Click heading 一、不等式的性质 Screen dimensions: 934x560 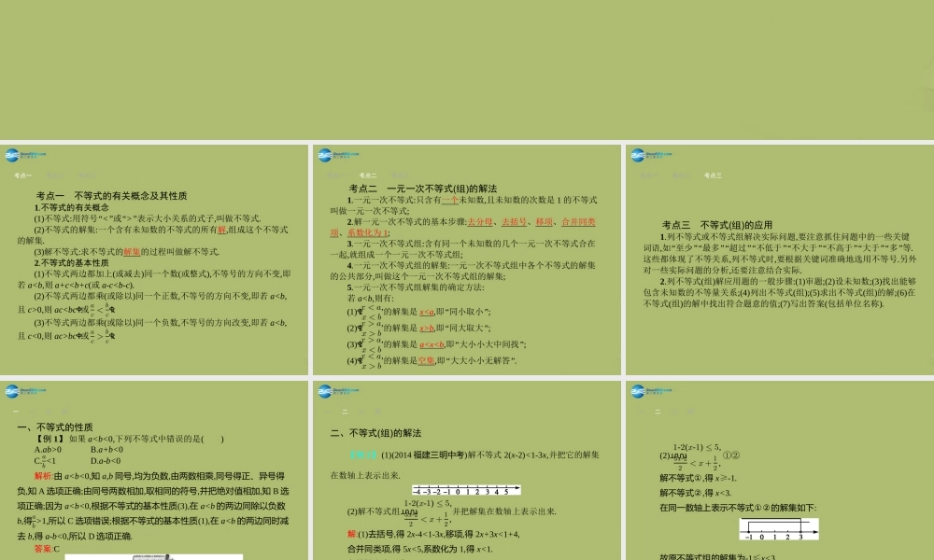tap(55, 427)
